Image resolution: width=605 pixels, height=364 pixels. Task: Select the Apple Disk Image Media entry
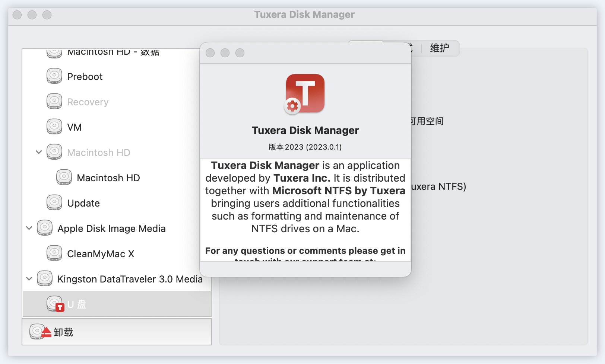click(111, 228)
